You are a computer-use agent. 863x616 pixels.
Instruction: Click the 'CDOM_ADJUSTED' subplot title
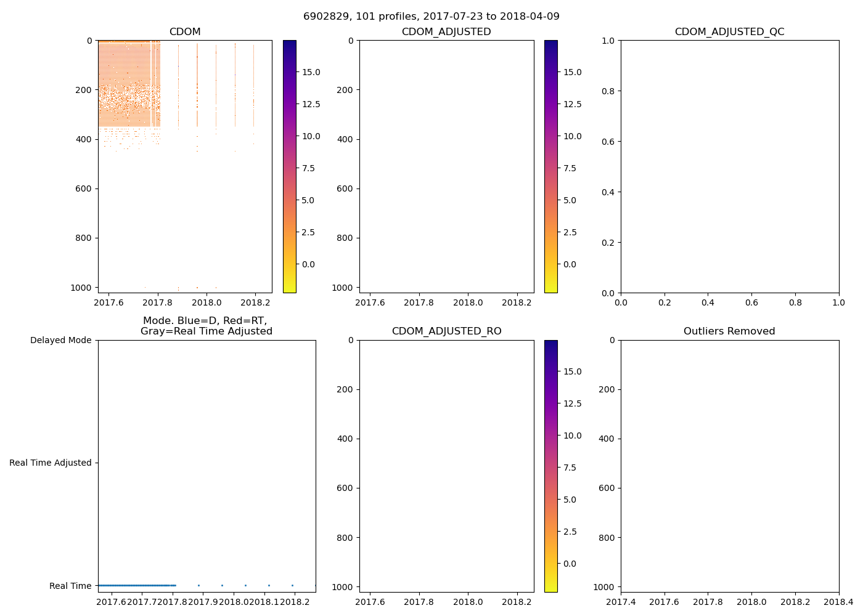point(446,32)
